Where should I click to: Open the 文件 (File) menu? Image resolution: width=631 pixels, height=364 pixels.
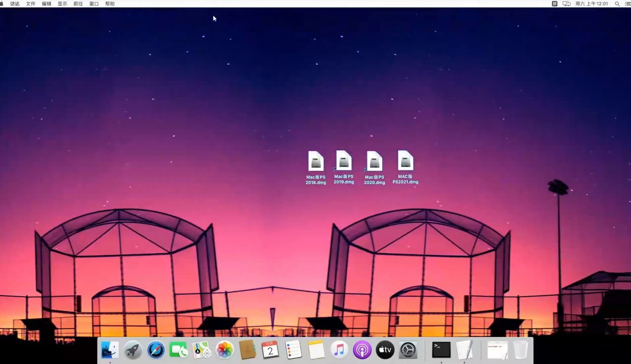pyautogui.click(x=31, y=4)
